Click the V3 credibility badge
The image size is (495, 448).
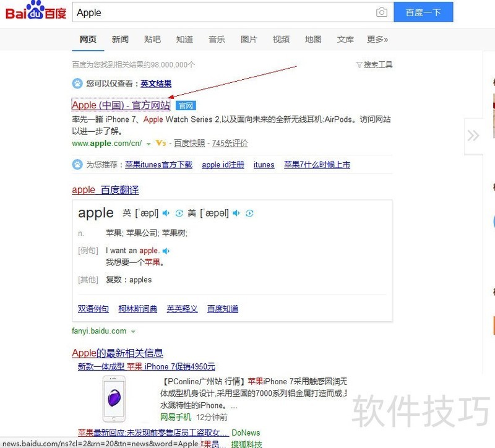coord(161,144)
